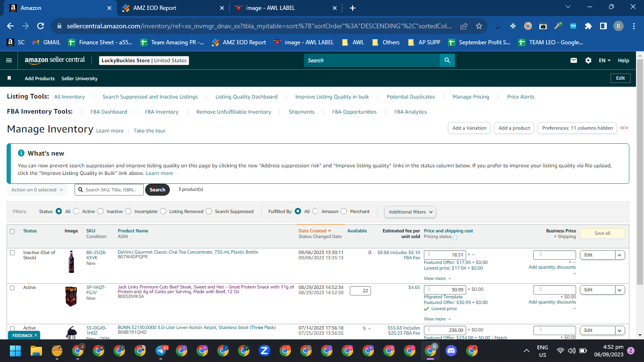The height and width of the screenshot is (362, 644).
Task: Sort by the Date Created column header
Action: [x=315, y=231]
